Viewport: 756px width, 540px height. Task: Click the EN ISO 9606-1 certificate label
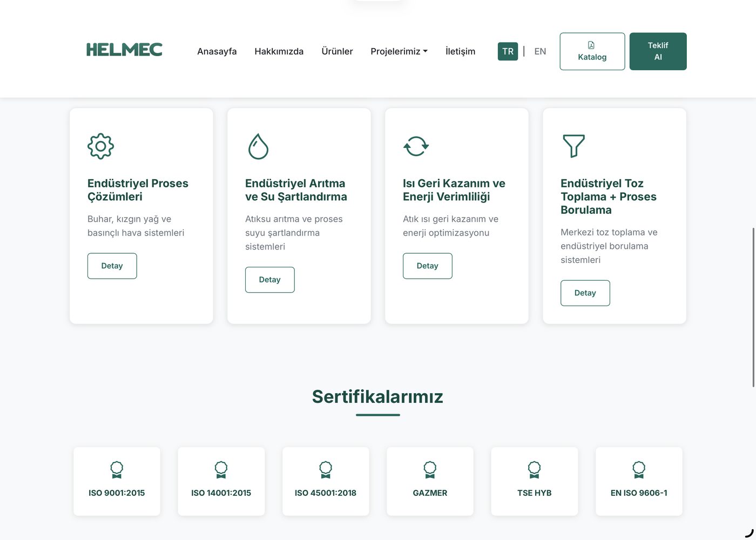[639, 493]
